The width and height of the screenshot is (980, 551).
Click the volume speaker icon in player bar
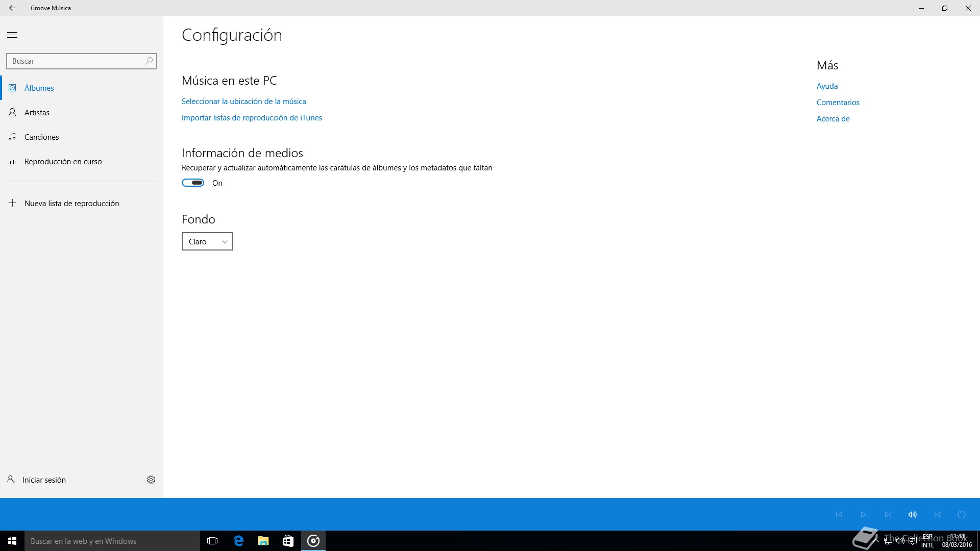pos(913,515)
